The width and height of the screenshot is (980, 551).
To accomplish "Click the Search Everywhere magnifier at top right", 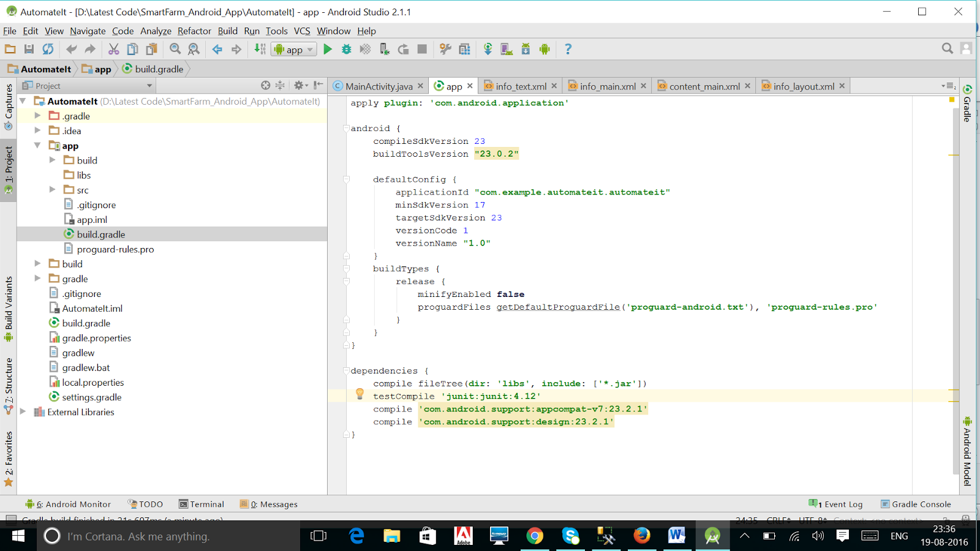I will 948,48.
